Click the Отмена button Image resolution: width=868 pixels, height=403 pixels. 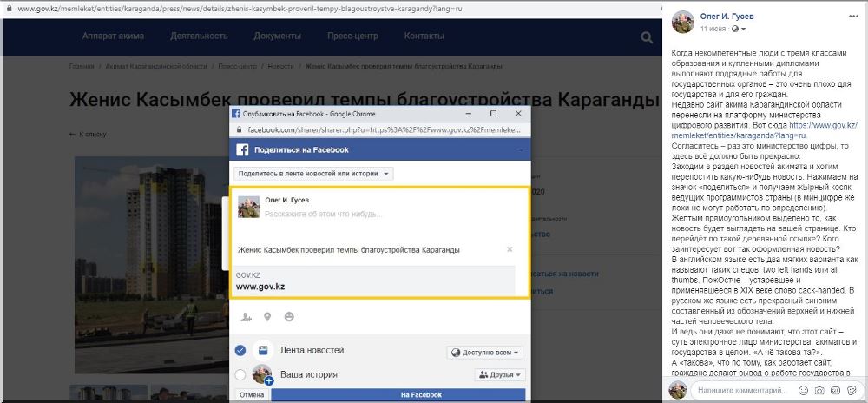(252, 395)
